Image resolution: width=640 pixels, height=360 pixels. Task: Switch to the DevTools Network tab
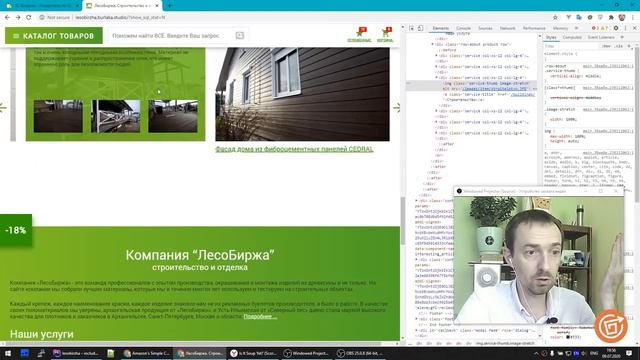pos(508,28)
